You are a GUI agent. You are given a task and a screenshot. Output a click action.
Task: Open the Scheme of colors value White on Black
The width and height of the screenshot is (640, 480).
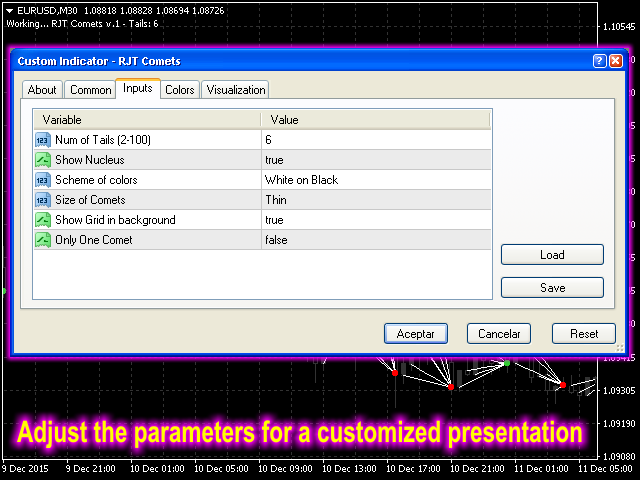coord(376,180)
